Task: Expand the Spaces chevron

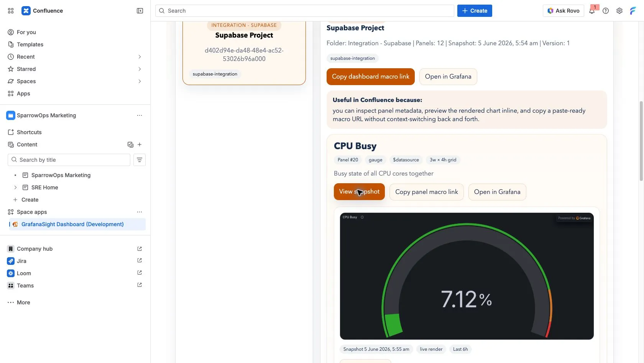Action: click(140, 81)
